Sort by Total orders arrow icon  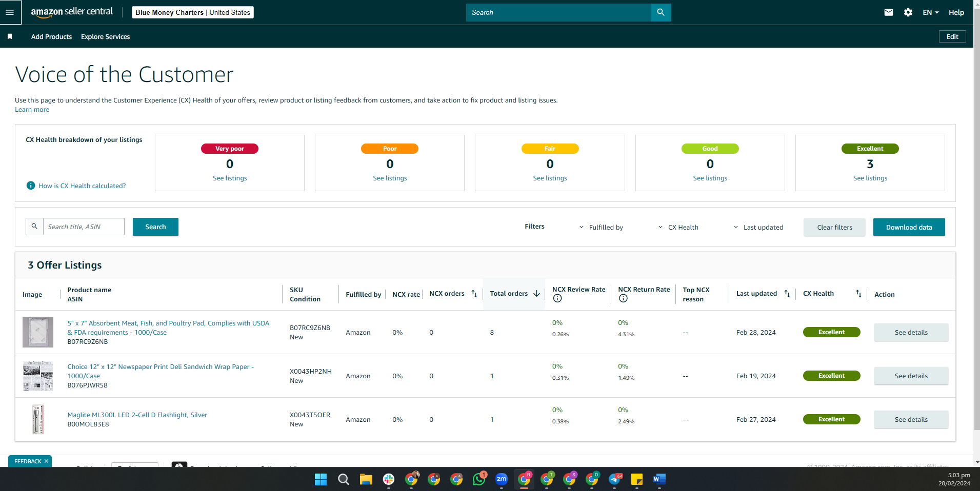[536, 294]
